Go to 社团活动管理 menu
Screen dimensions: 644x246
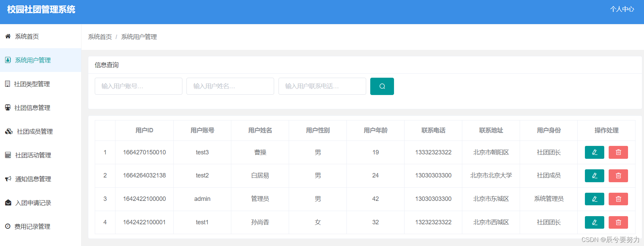pos(41,155)
